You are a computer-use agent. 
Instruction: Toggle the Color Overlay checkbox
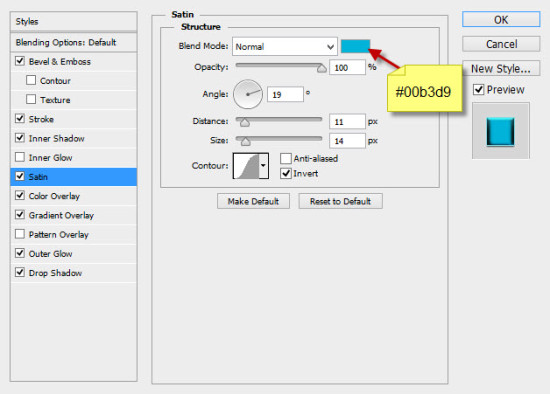[20, 195]
